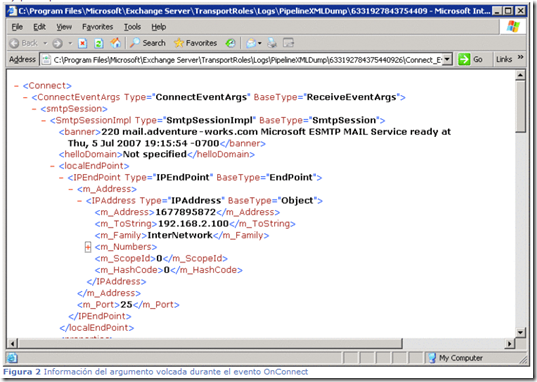Click the vertical scrollbar up arrow
Screen dimensions: 537x382
click(x=520, y=75)
